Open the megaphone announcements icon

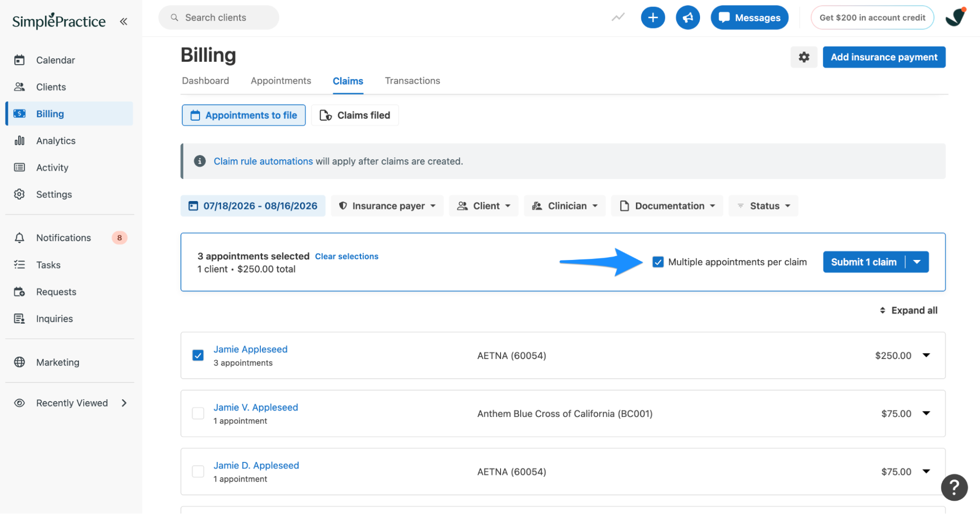(688, 18)
